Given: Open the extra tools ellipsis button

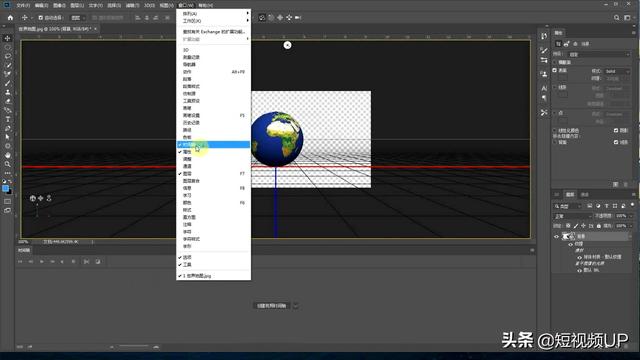Looking at the screenshot, I should (7, 173).
